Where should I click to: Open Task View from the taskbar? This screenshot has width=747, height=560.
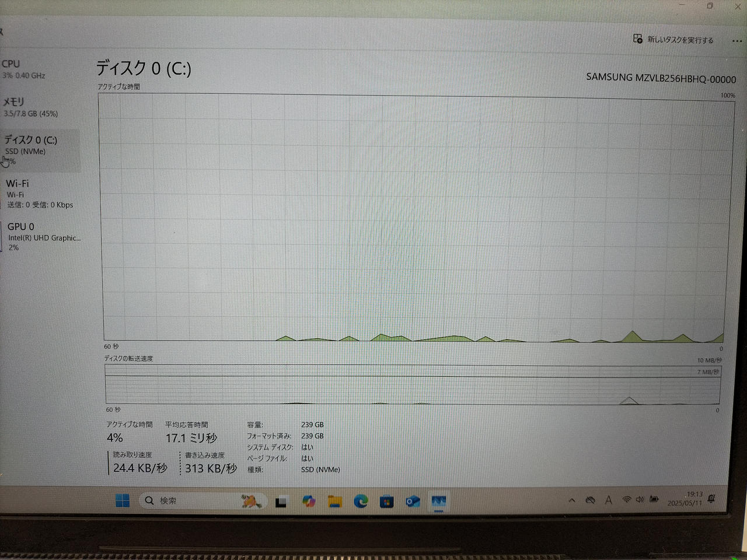pos(281,501)
